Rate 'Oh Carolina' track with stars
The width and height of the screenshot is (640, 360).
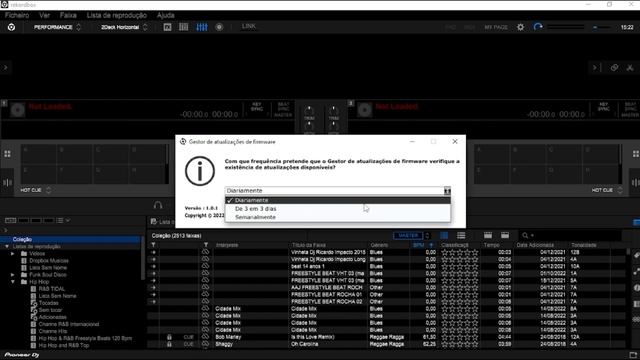tap(460, 344)
